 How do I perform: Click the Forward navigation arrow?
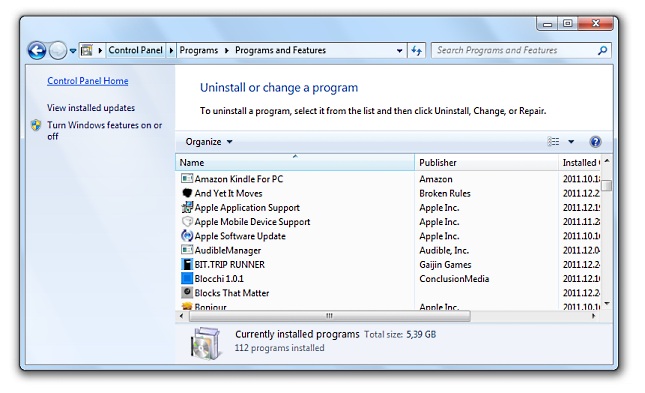pos(58,51)
